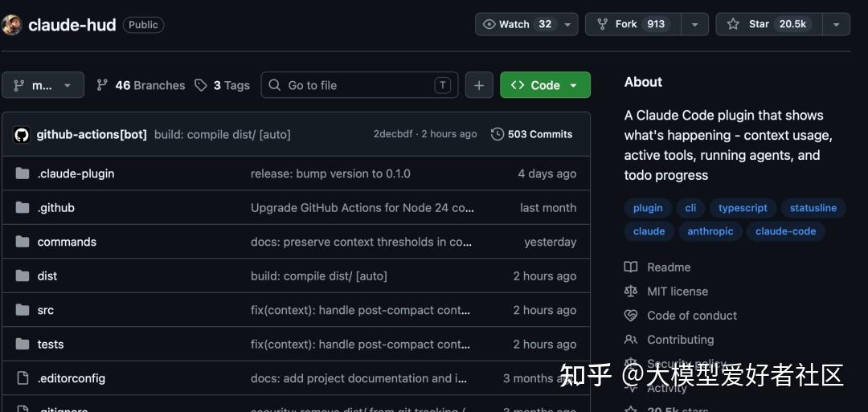The width and height of the screenshot is (868, 412).
Task: Click folder icon beside .claude-plugin
Action: [23, 173]
